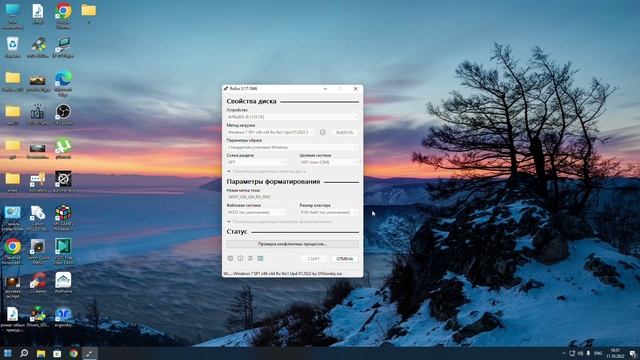Switch ENG keyboard language in tray
Viewport: 640px width, 360px height.
coord(598,353)
